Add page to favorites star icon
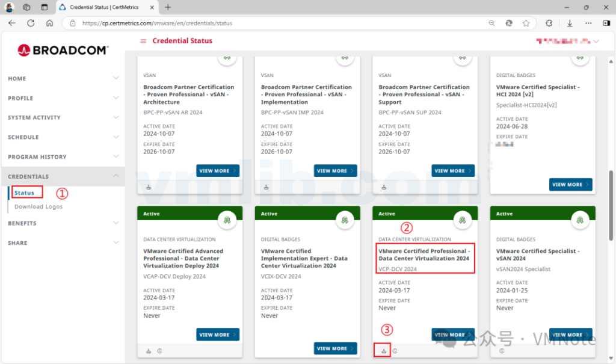This screenshot has width=616, height=364. point(526,23)
